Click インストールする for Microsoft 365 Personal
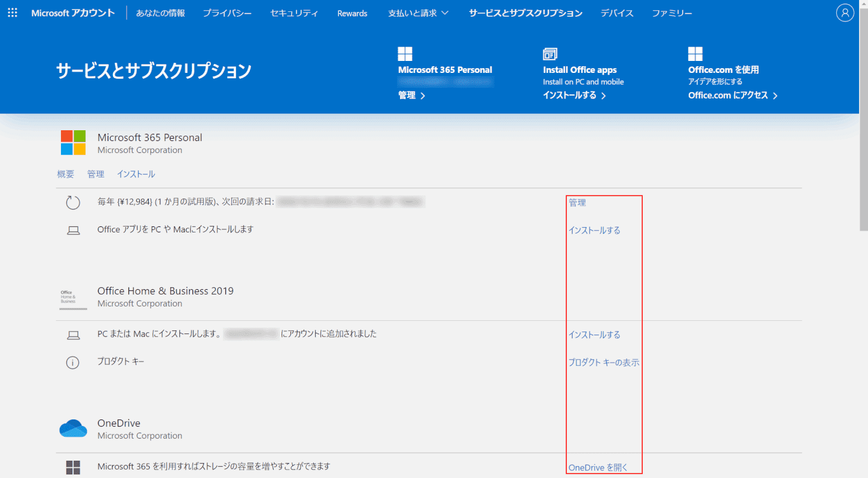Screen dimensions: 868x478 594,231
